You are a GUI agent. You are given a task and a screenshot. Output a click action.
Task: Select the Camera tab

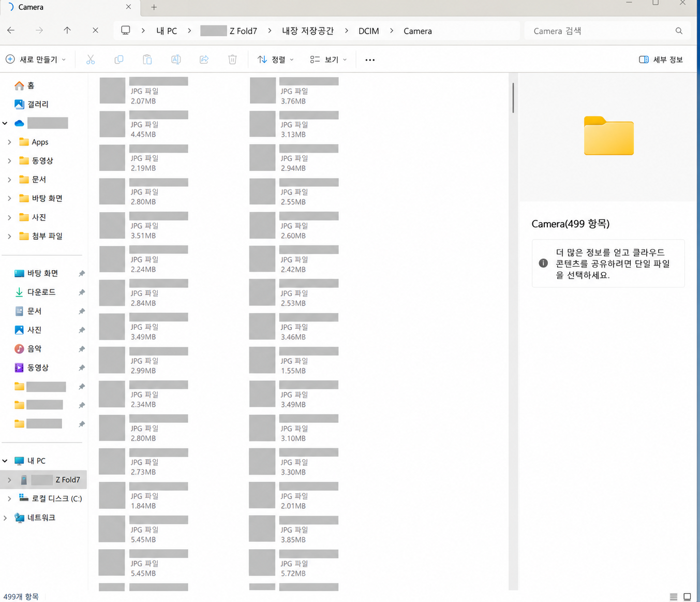click(70, 7)
